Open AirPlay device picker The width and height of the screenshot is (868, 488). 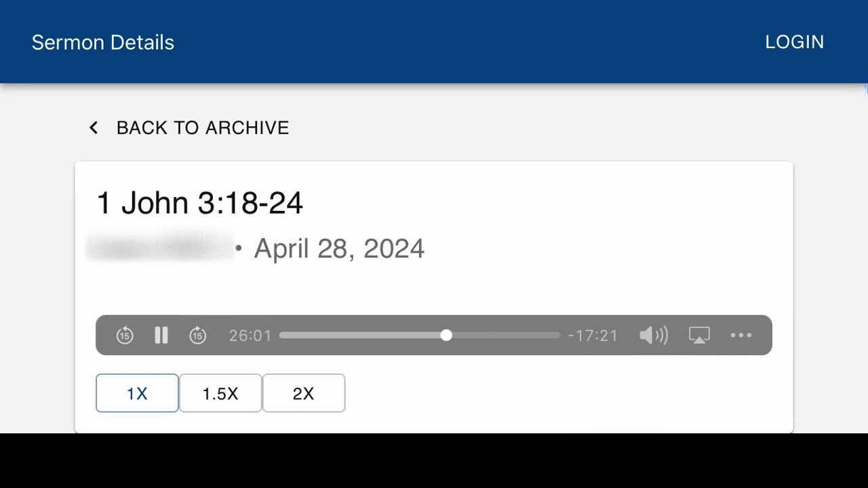click(699, 335)
